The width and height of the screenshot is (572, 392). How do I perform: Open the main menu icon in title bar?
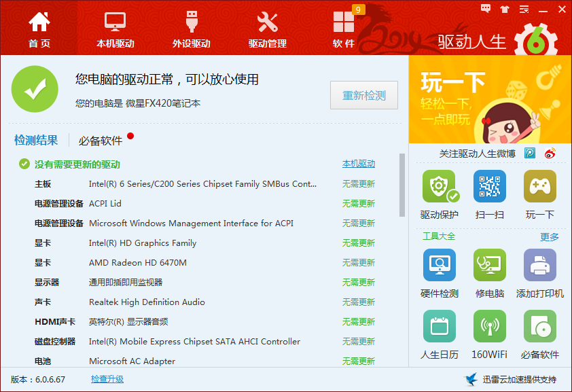pyautogui.click(x=524, y=9)
